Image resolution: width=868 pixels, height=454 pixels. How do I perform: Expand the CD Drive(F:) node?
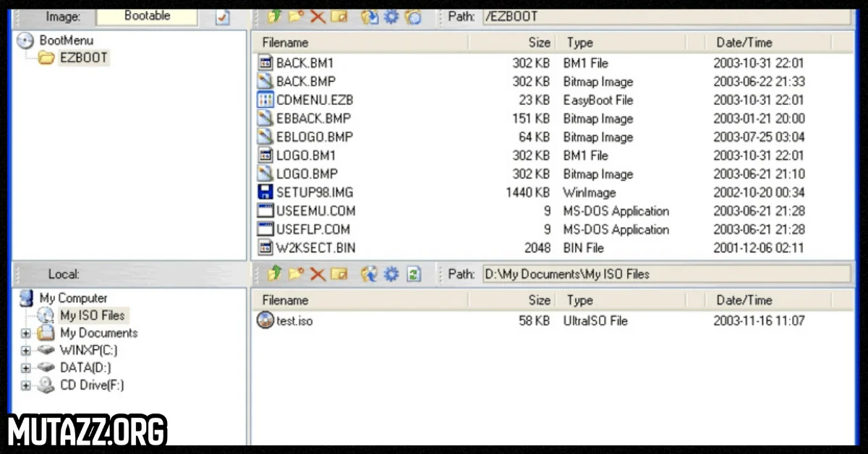pyautogui.click(x=26, y=385)
